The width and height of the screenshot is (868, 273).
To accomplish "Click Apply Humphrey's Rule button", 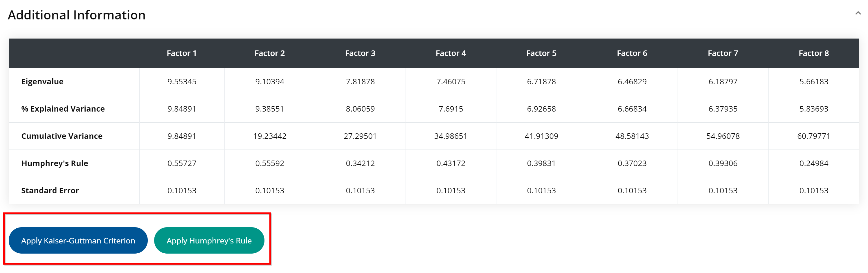I will tap(209, 240).
